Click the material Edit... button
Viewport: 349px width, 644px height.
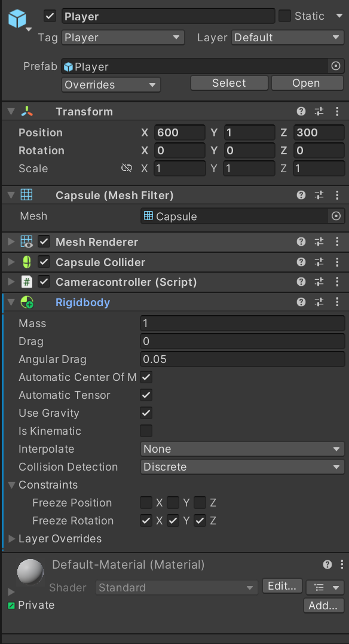pyautogui.click(x=282, y=586)
